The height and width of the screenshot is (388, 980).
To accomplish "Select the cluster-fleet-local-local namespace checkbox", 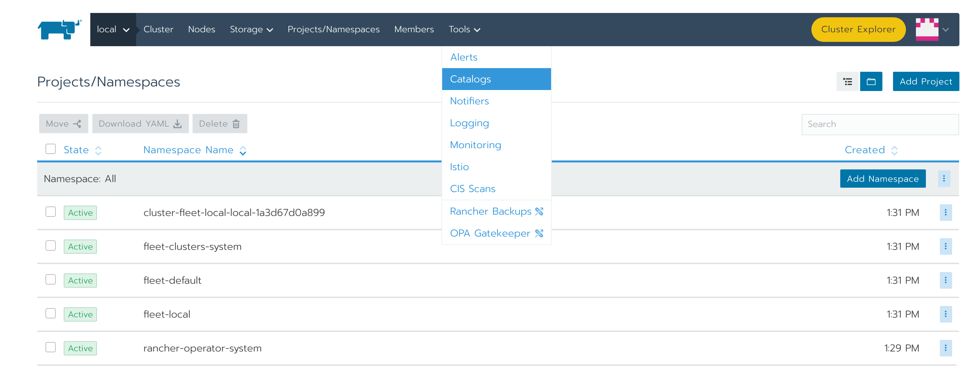I will 50,212.
